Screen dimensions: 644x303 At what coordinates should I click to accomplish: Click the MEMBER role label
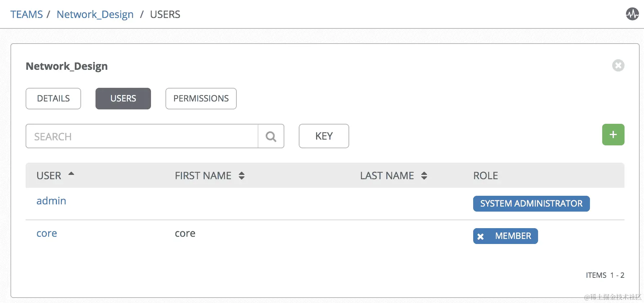(513, 236)
